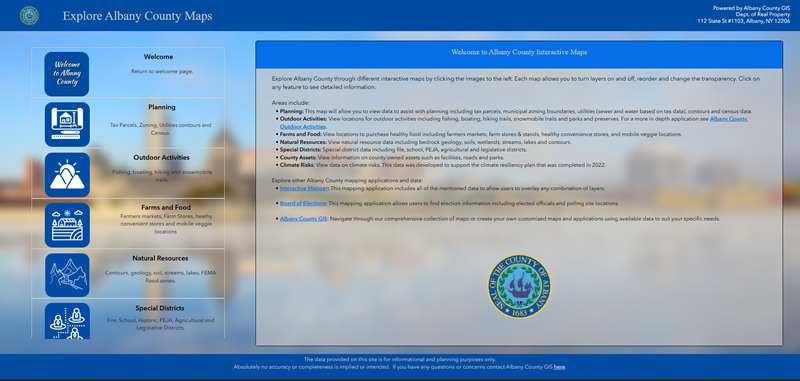Open the Farms and Food barn icon
The height and width of the screenshot is (381, 800).
(x=67, y=225)
